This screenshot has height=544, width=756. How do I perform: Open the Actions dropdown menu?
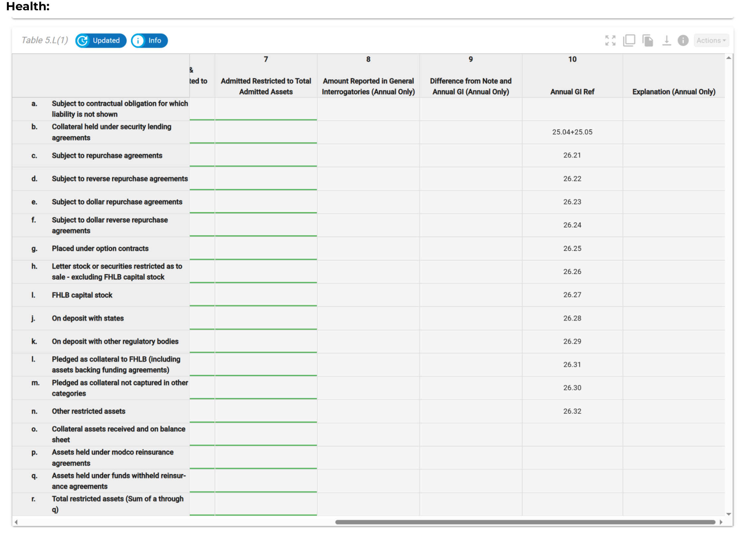(x=711, y=41)
